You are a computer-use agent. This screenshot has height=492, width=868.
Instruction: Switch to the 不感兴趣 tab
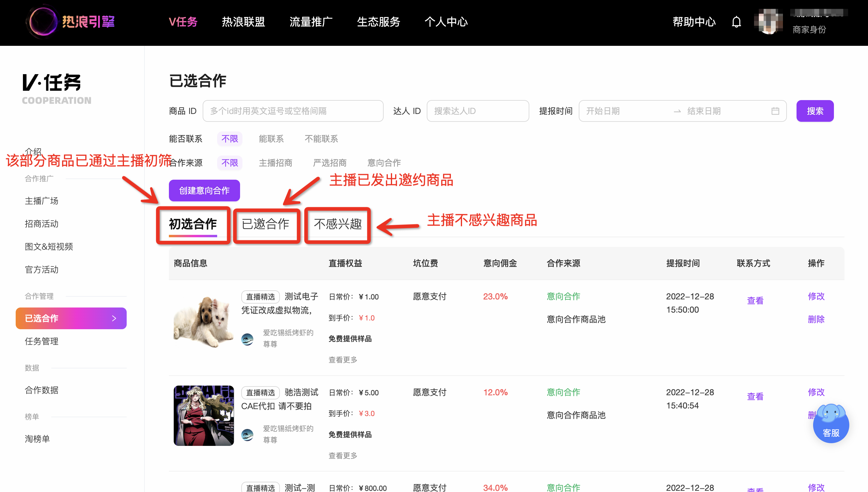[338, 224]
